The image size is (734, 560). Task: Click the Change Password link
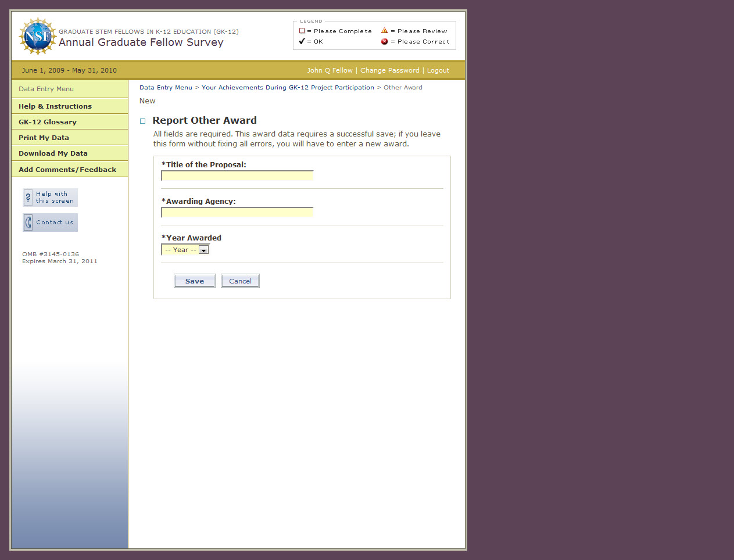click(389, 70)
